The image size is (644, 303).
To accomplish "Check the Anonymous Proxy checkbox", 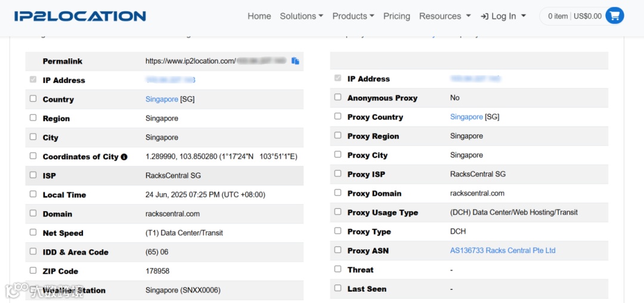I will pyautogui.click(x=338, y=97).
